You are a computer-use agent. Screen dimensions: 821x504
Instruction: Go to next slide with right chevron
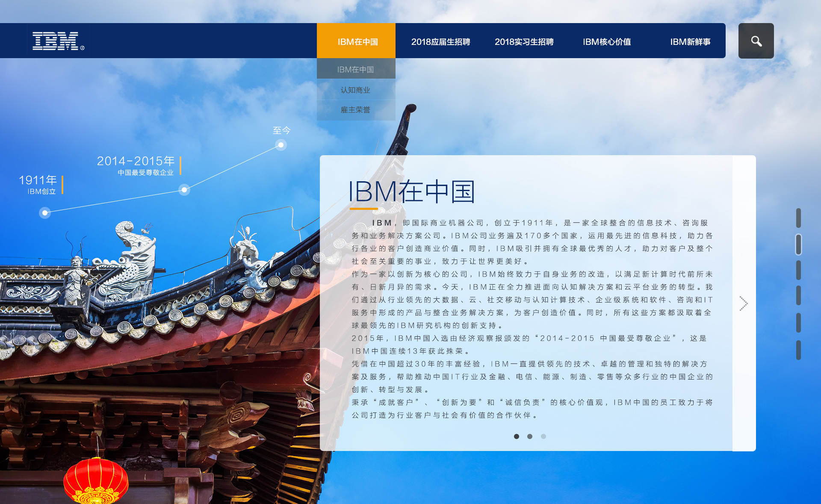point(744,304)
